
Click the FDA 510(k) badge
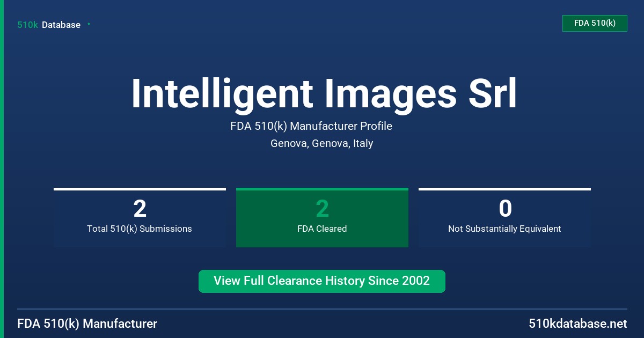tap(595, 23)
